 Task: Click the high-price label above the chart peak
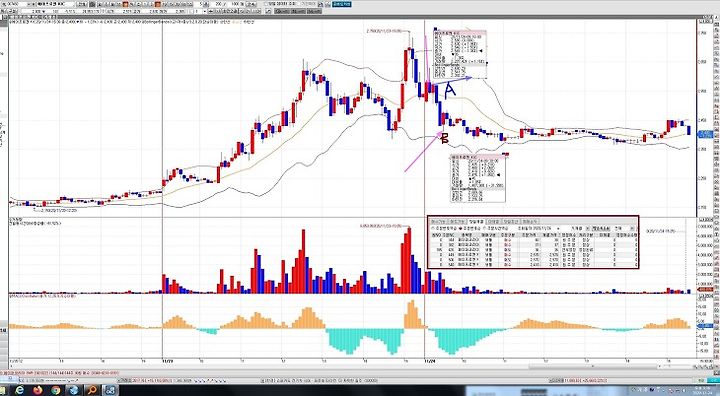tap(384, 31)
